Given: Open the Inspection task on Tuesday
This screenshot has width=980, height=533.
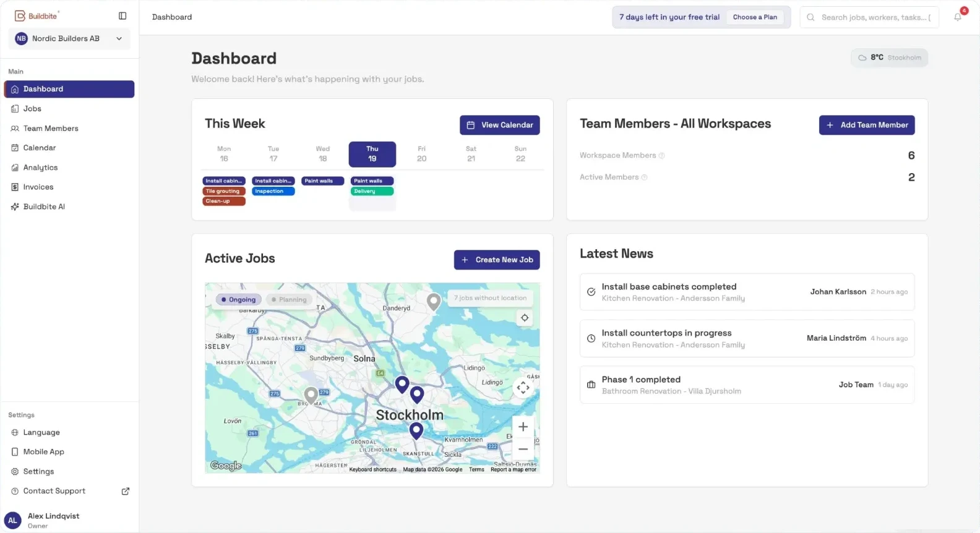Looking at the screenshot, I should pos(273,191).
